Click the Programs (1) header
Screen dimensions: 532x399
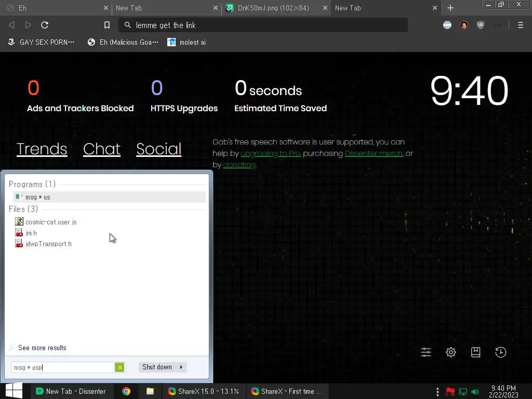[32, 184]
